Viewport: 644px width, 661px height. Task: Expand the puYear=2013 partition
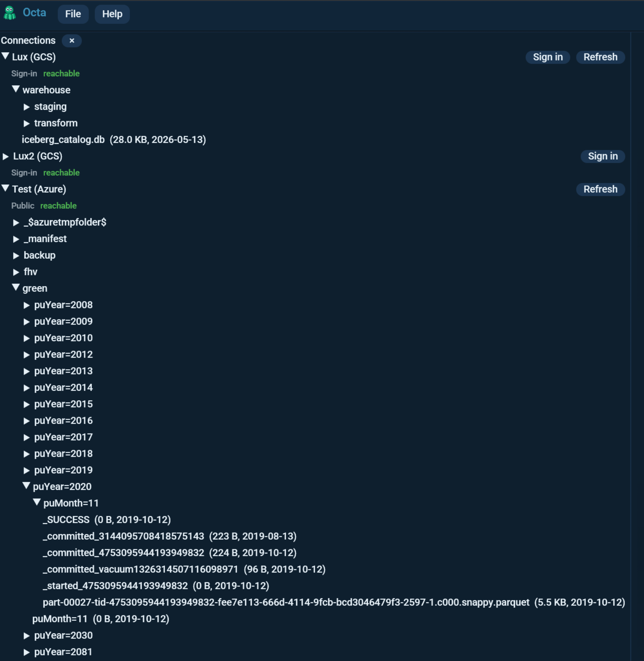(27, 371)
